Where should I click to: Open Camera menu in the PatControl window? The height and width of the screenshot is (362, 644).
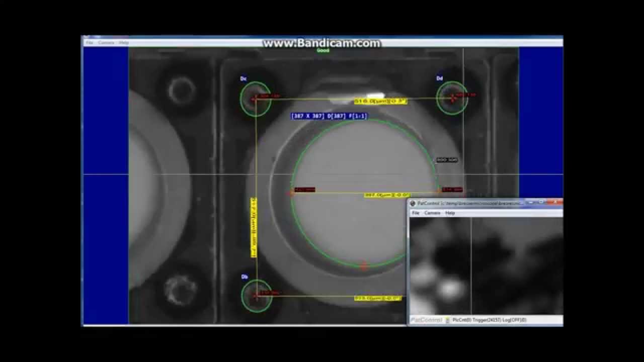432,213
